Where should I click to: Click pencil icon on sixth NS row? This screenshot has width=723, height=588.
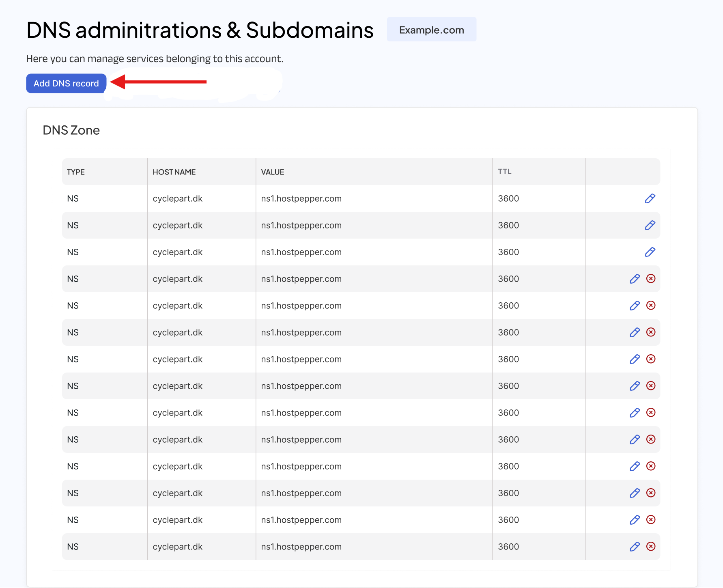635,332
